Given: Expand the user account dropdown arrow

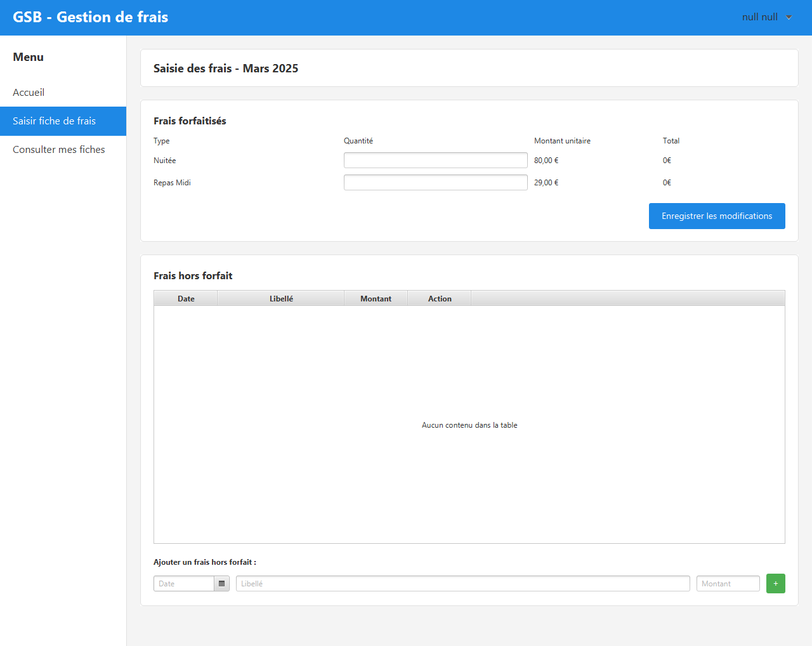Looking at the screenshot, I should click(789, 17).
